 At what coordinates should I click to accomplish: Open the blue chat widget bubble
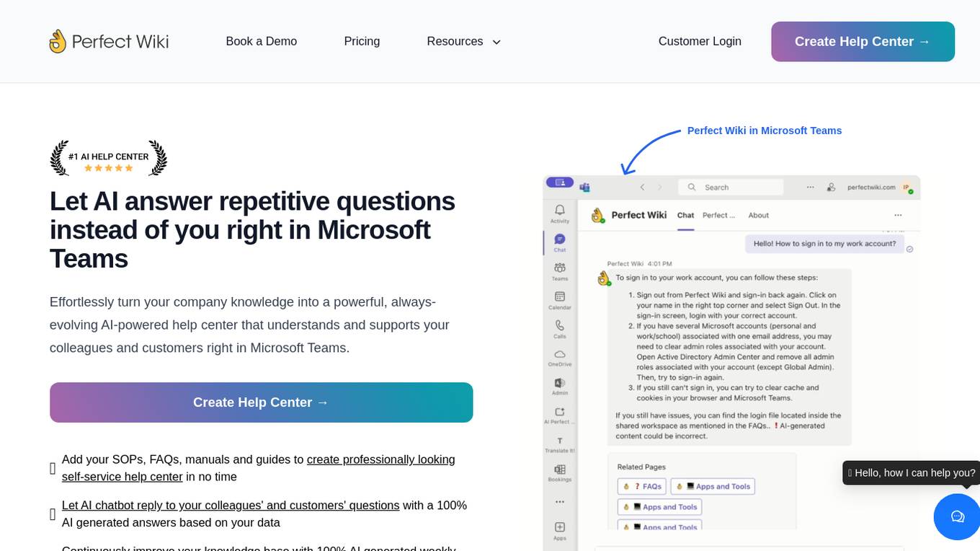click(x=957, y=516)
